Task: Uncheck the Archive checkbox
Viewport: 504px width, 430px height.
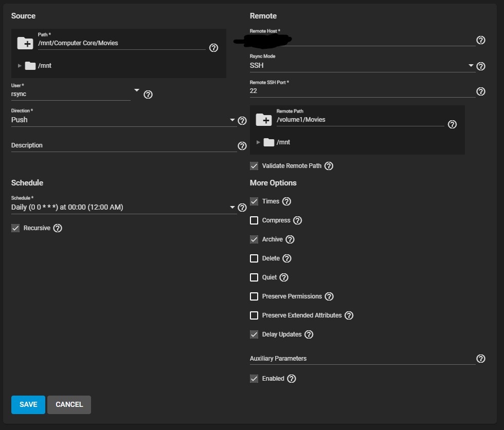Action: click(x=254, y=239)
